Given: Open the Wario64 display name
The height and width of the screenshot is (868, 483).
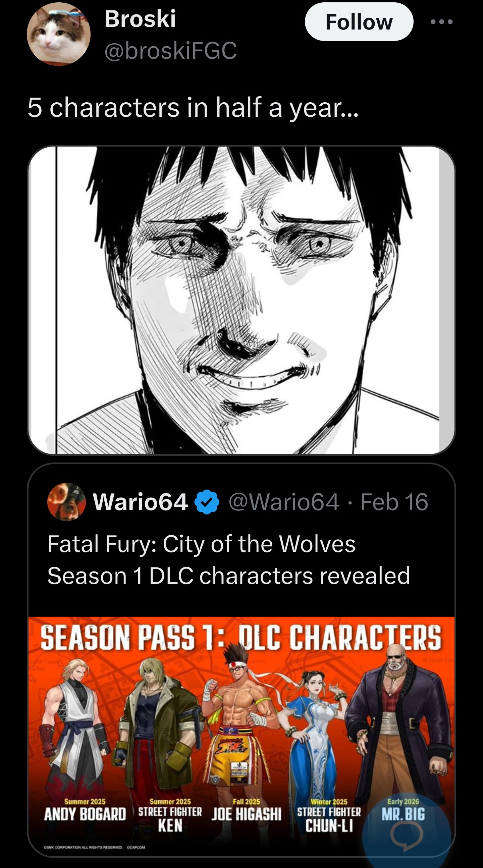Looking at the screenshot, I should (x=140, y=502).
